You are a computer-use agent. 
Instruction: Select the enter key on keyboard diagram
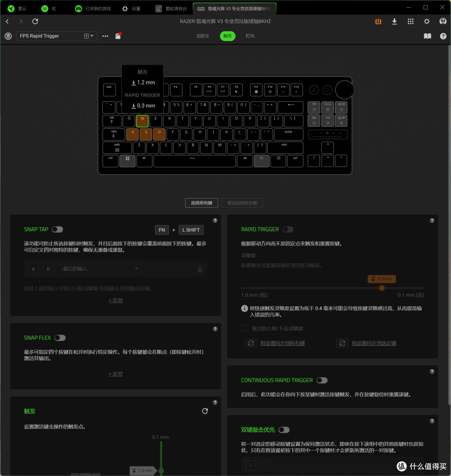pyautogui.click(x=289, y=134)
